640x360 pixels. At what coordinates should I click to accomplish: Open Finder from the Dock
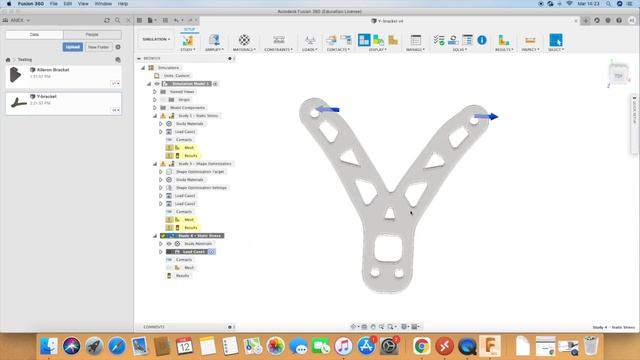pos(49,346)
